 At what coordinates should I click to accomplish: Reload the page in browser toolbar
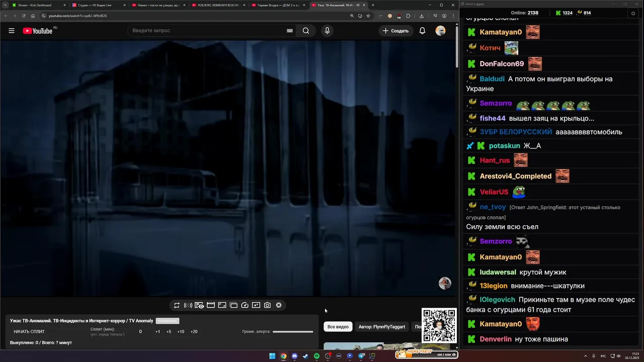(x=24, y=16)
